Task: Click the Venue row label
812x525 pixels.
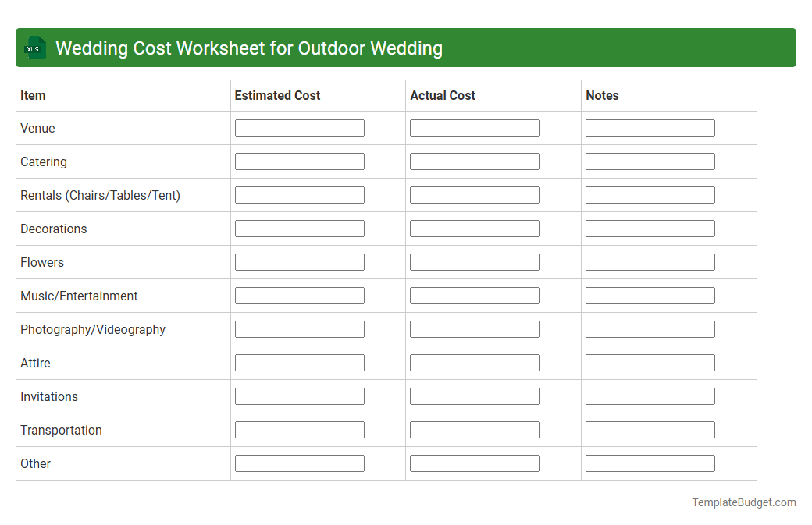Action: point(36,128)
